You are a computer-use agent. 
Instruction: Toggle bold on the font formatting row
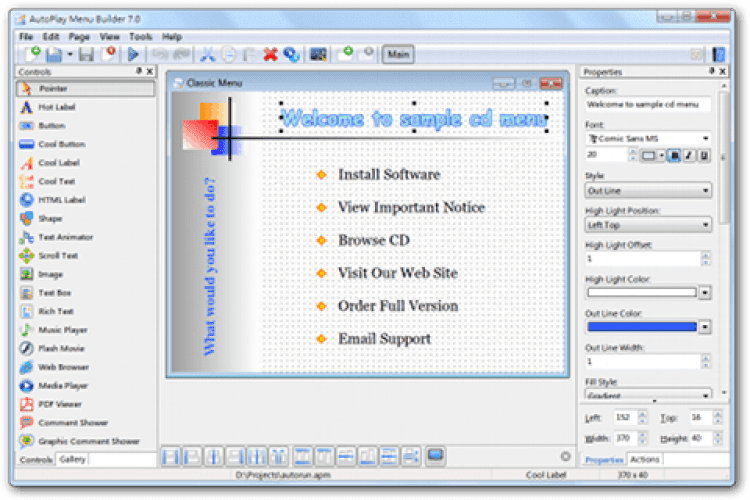(673, 156)
